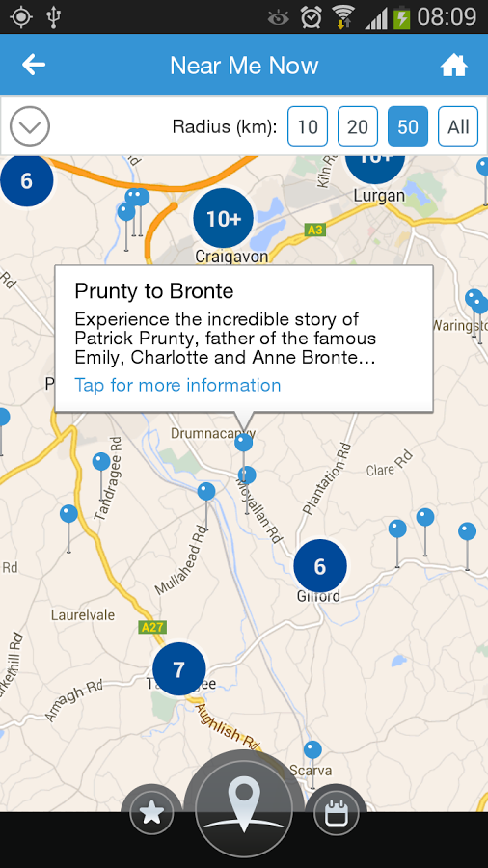Tap the Near Me Now header title

click(244, 66)
